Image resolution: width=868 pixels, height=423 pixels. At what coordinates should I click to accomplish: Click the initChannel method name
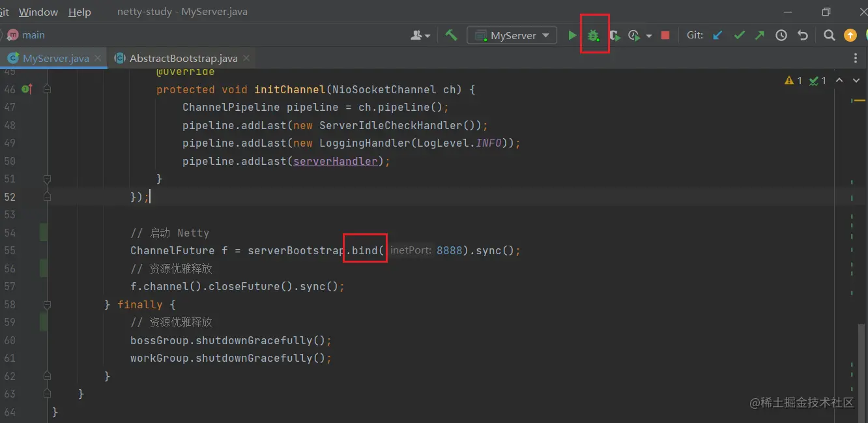click(290, 89)
